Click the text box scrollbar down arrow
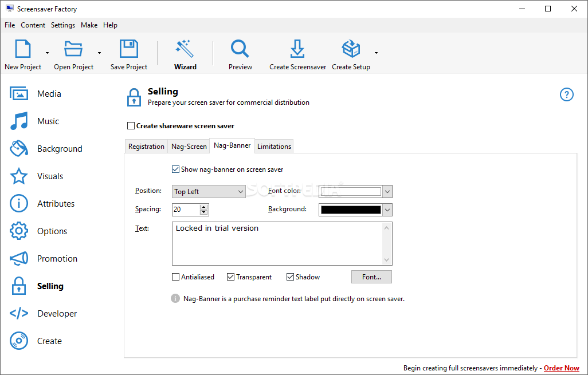 [387, 260]
